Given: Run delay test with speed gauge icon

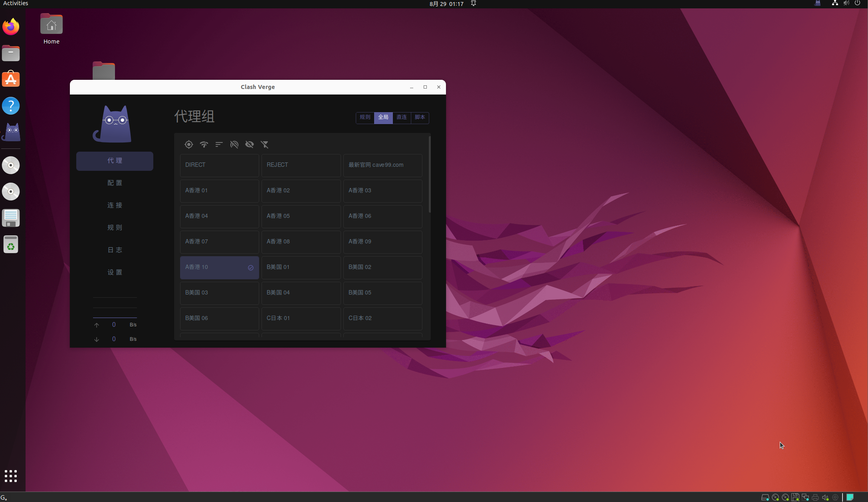Looking at the screenshot, I should pos(204,144).
